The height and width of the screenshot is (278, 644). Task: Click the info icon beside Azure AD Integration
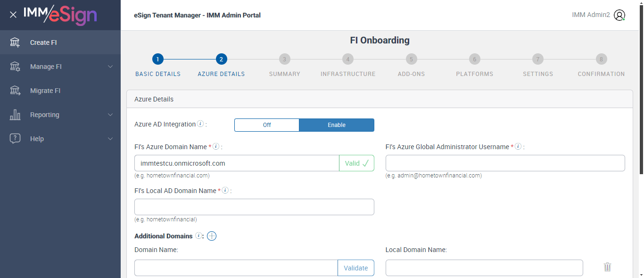click(200, 124)
